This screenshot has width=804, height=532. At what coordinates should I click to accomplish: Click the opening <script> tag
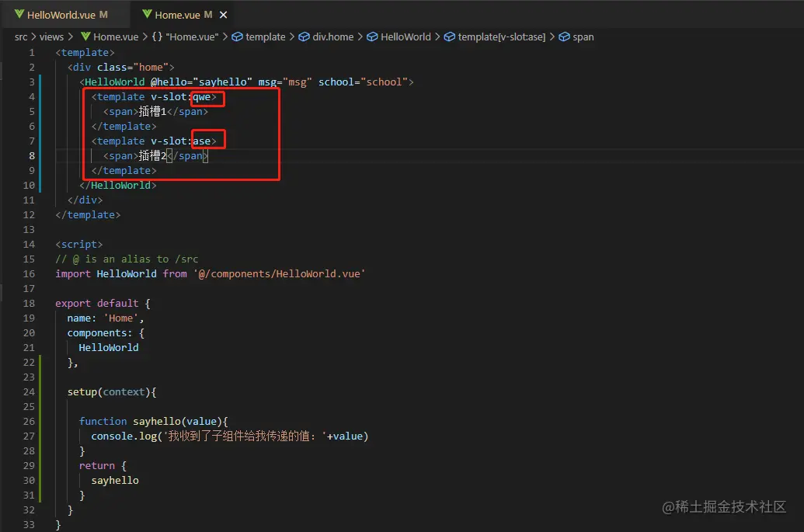pyautogui.click(x=79, y=245)
